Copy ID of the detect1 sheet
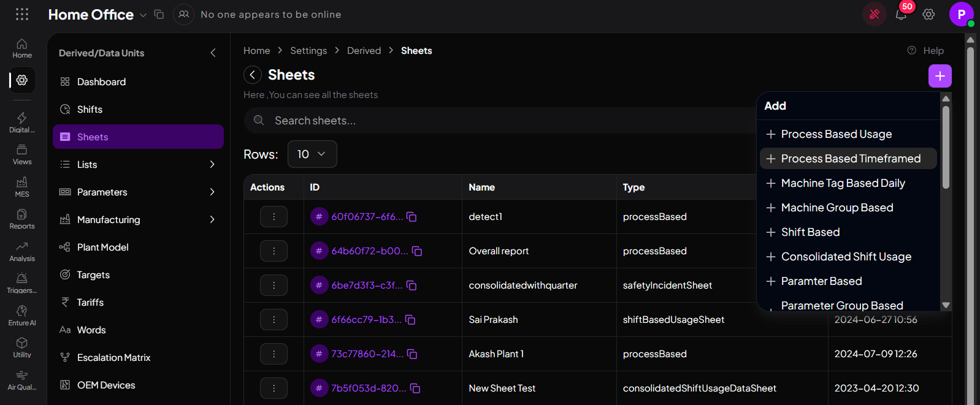Viewport: 980px width, 405px height. point(412,217)
